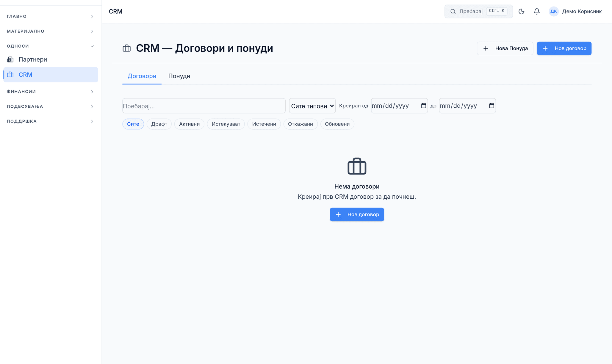Click the 'до' end date field
This screenshot has width=612, height=364.
[x=467, y=106]
